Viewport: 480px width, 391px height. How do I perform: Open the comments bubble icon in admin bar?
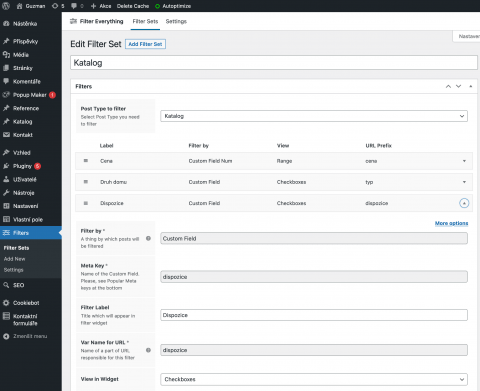click(x=74, y=6)
